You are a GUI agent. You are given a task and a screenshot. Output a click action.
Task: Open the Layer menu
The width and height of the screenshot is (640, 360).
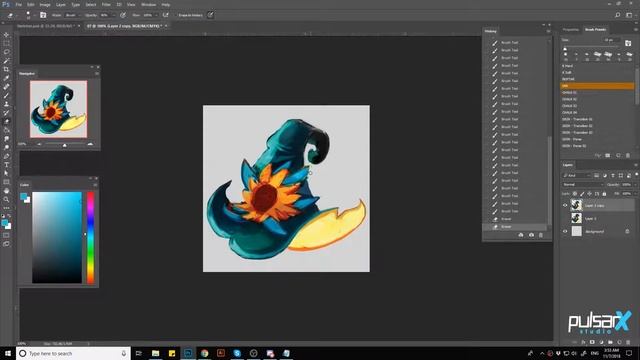point(60,4)
